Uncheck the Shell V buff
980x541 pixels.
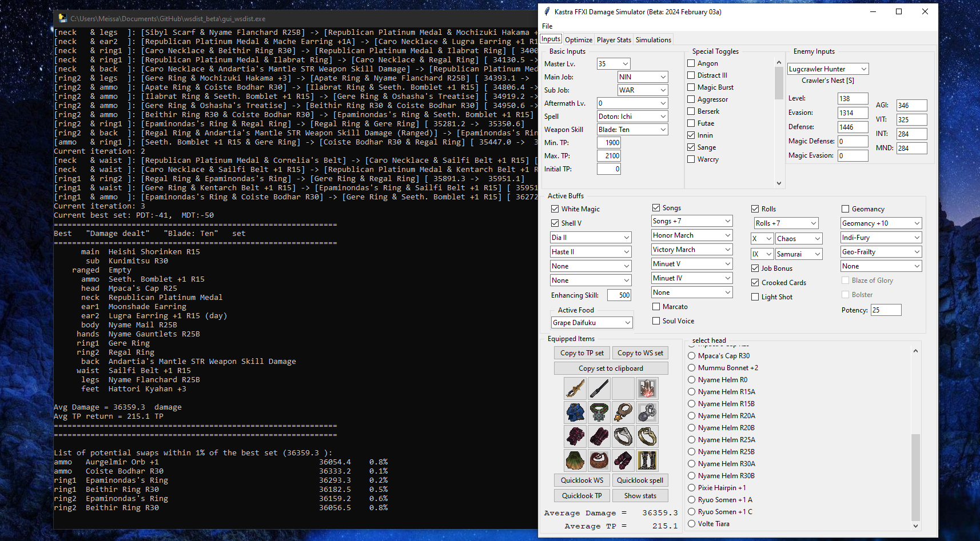tap(555, 223)
